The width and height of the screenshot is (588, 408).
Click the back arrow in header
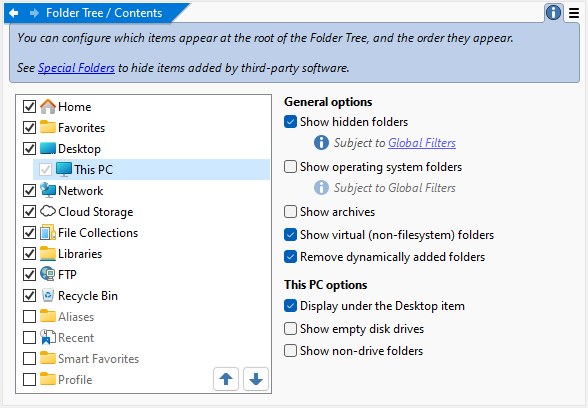(14, 13)
